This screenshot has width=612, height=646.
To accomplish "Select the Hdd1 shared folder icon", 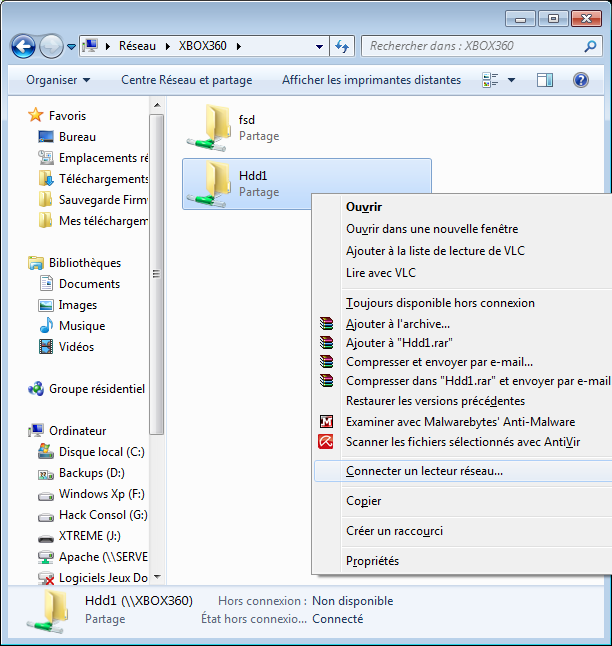I will coord(208,184).
